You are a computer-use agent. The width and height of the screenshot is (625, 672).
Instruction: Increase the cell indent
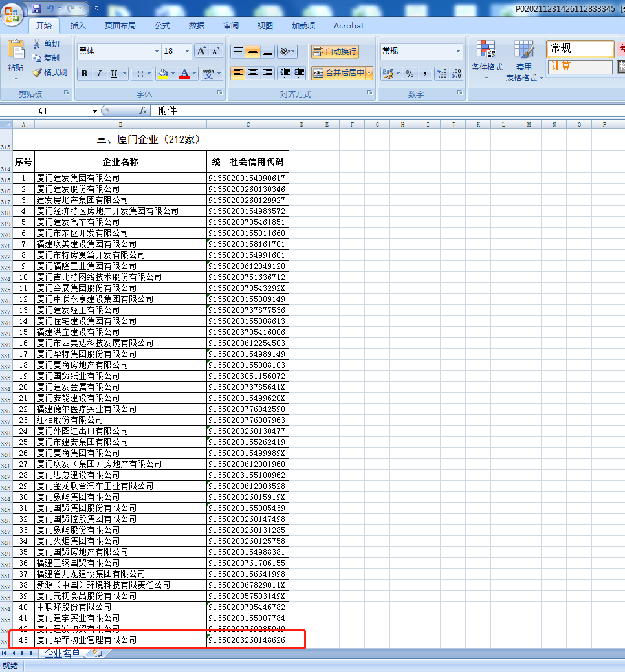(299, 73)
